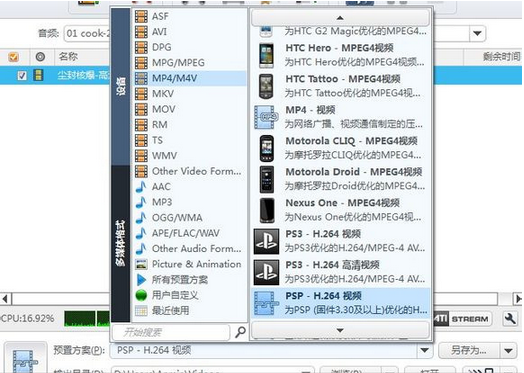Open the audio track dropdown arrow
The image size is (524, 373).
[x=477, y=33]
